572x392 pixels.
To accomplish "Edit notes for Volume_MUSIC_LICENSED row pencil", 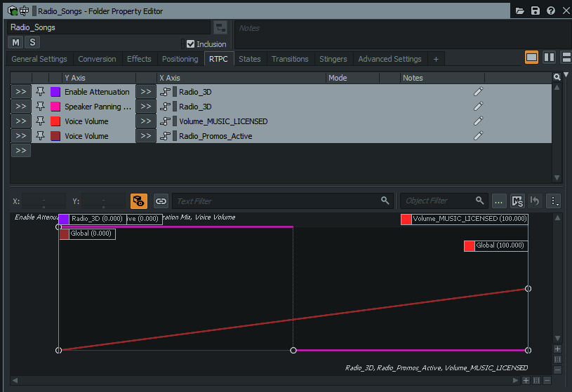I will (x=478, y=121).
